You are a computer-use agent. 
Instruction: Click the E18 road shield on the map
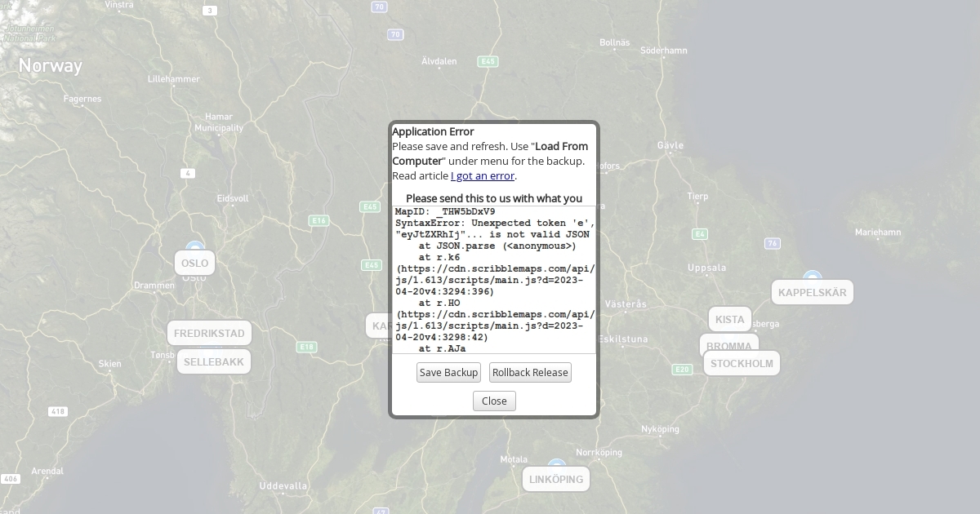click(x=306, y=347)
